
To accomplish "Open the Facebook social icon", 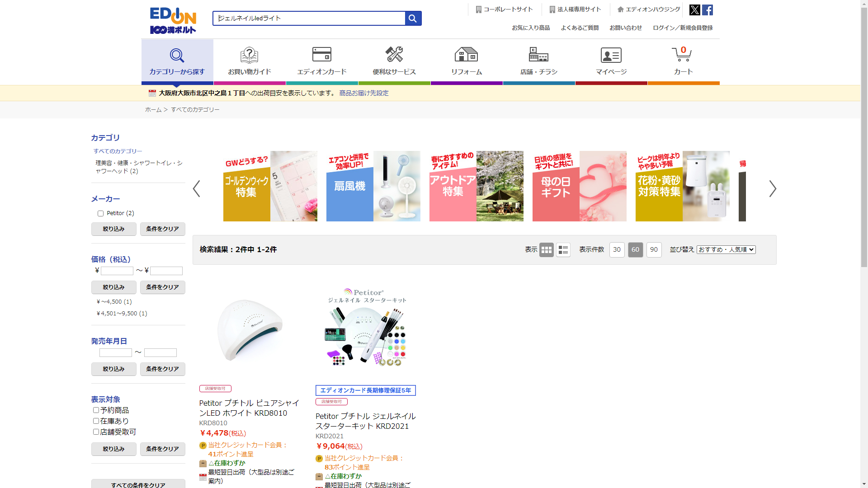I will click(708, 10).
